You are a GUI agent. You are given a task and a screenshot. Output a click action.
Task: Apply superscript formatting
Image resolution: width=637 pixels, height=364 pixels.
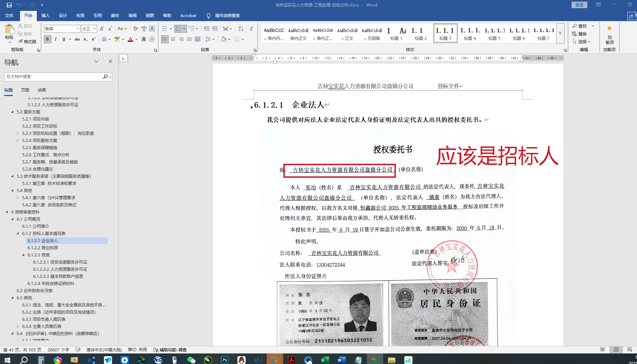point(94,39)
